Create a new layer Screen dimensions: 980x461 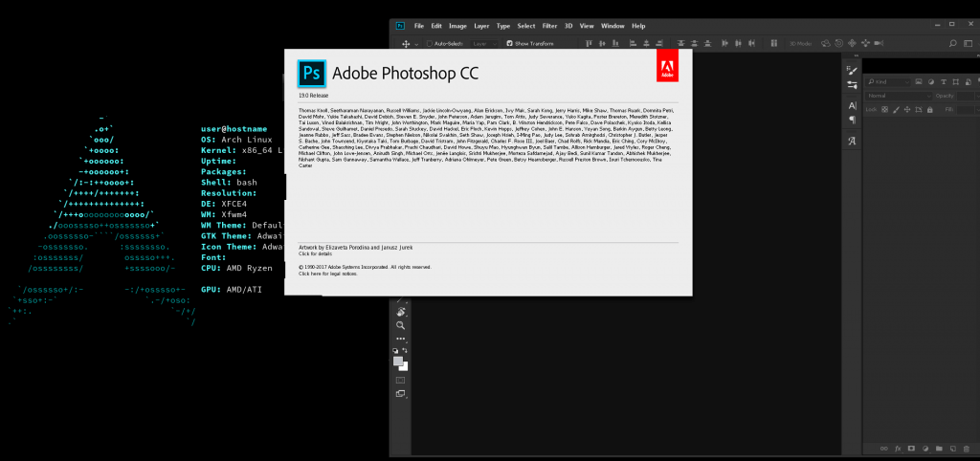click(952, 449)
